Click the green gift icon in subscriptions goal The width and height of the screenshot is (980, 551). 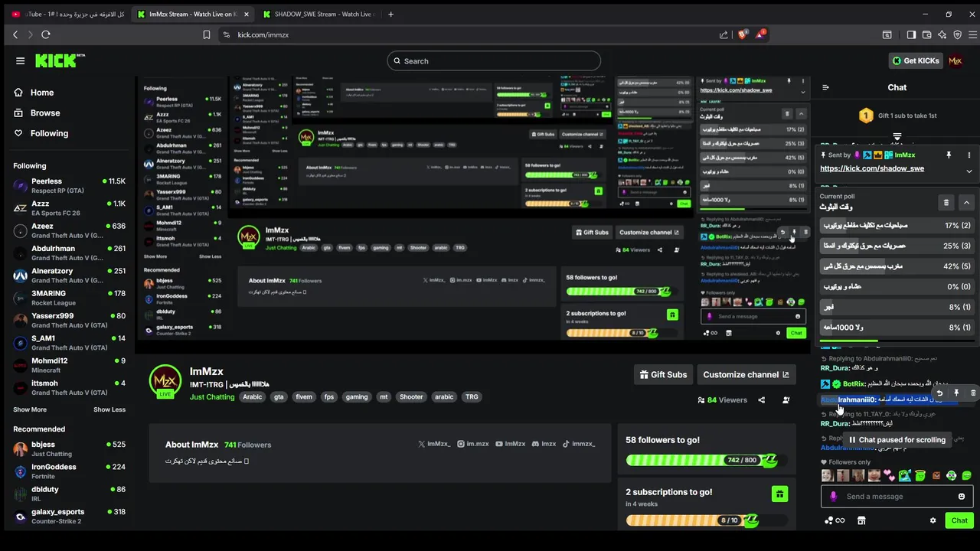pyautogui.click(x=779, y=494)
